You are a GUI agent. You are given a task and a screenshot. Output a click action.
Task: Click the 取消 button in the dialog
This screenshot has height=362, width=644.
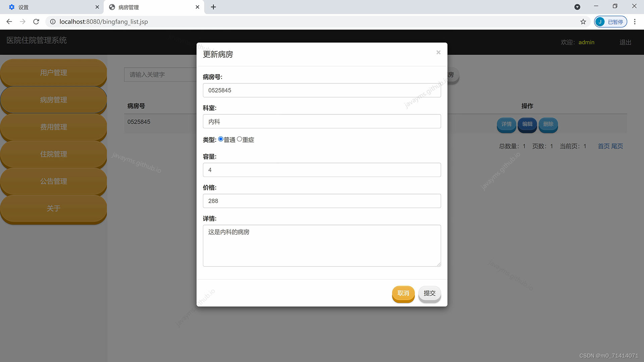point(403,294)
